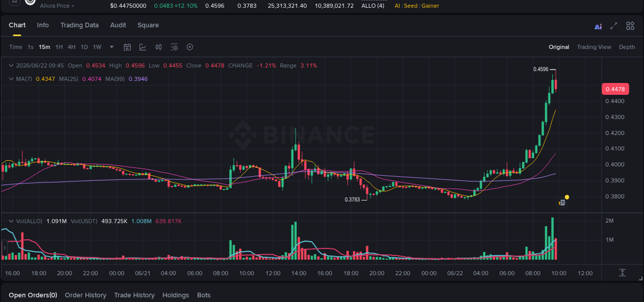Select the 1s interval
644x302 pixels.
(30, 47)
